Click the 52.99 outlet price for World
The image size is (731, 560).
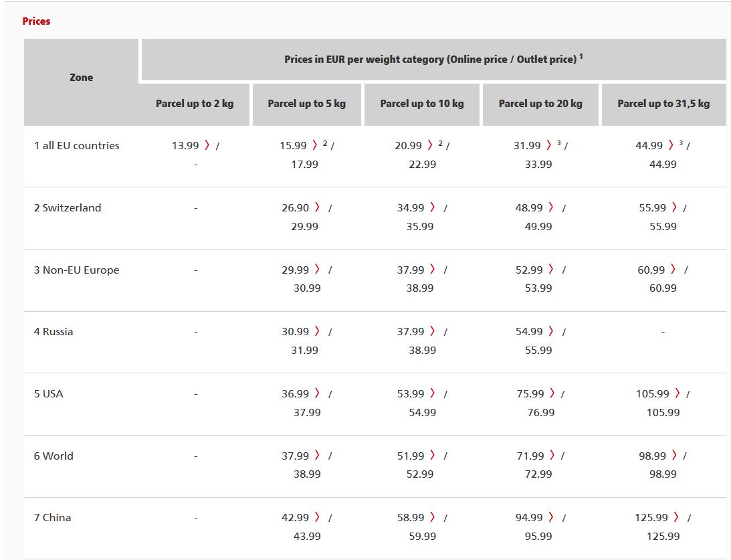click(x=420, y=474)
